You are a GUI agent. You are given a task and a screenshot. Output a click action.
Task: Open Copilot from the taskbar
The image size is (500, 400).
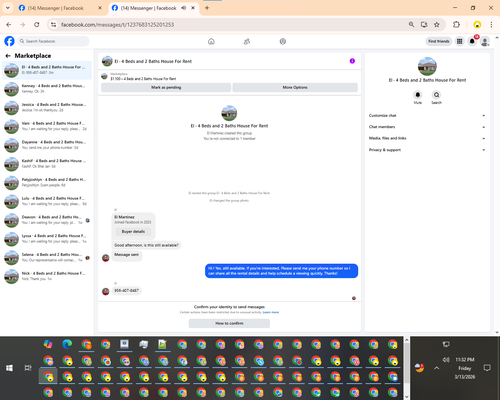point(48,344)
